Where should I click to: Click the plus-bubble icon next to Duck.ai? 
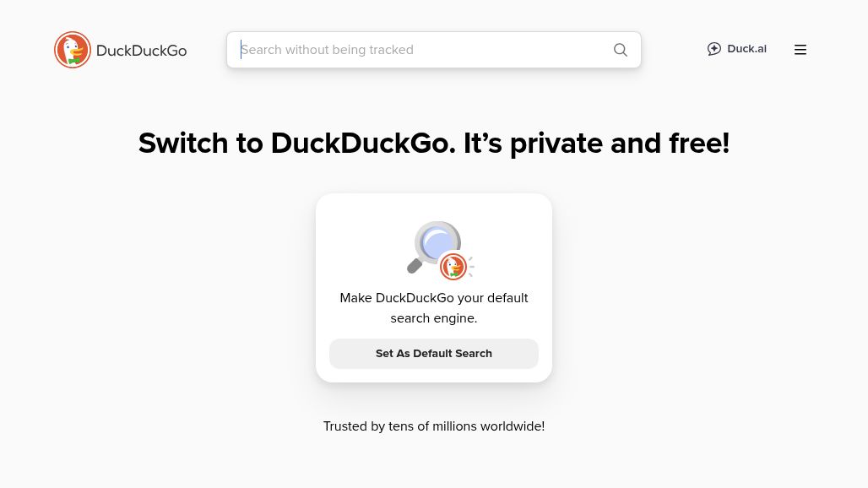tap(714, 49)
